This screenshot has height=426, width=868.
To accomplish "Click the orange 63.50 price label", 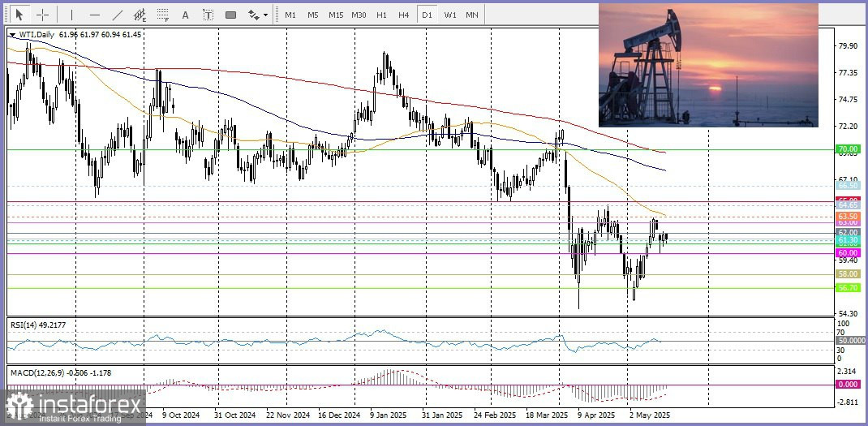I will point(849,216).
